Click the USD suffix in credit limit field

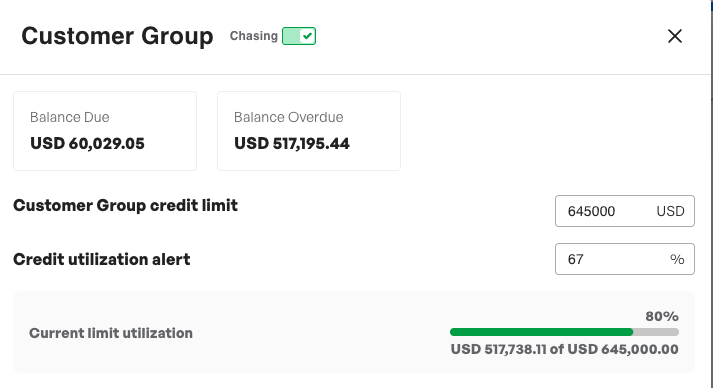tap(670, 211)
